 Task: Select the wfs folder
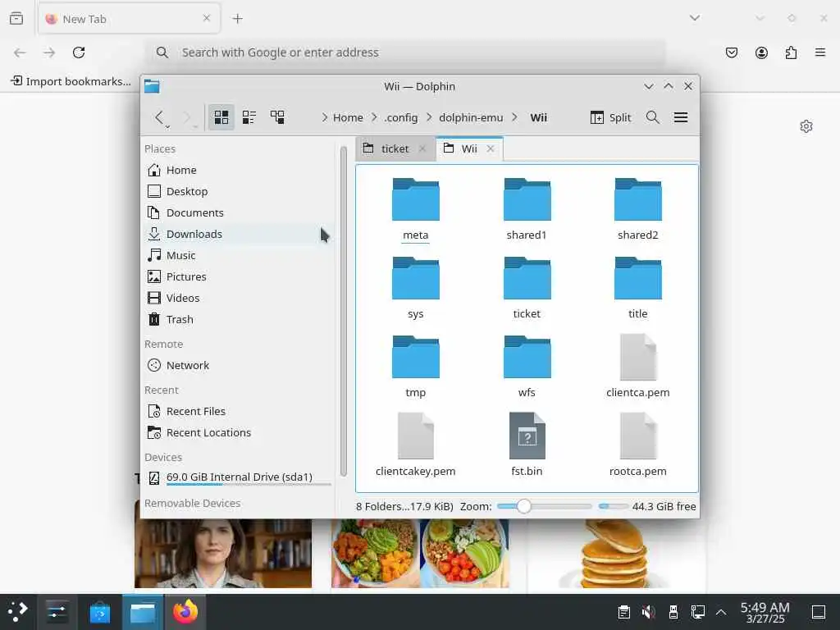coord(527,367)
